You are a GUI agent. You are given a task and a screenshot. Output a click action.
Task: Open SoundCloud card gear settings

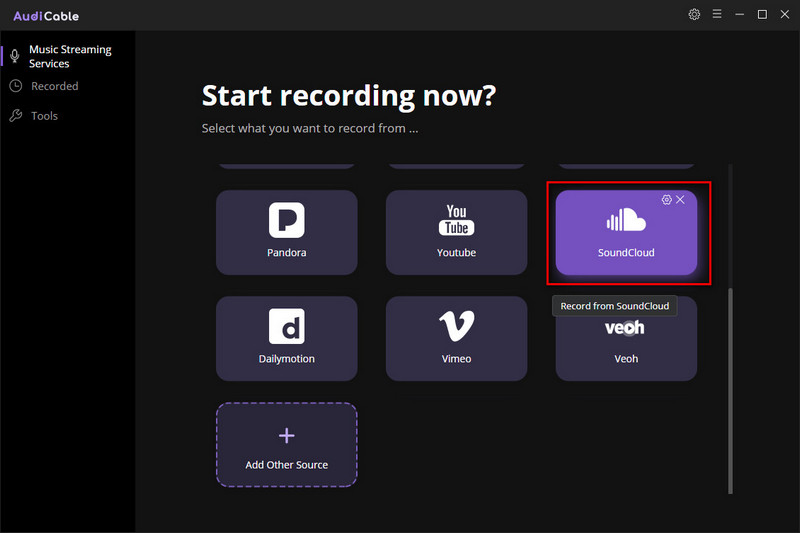pyautogui.click(x=666, y=199)
